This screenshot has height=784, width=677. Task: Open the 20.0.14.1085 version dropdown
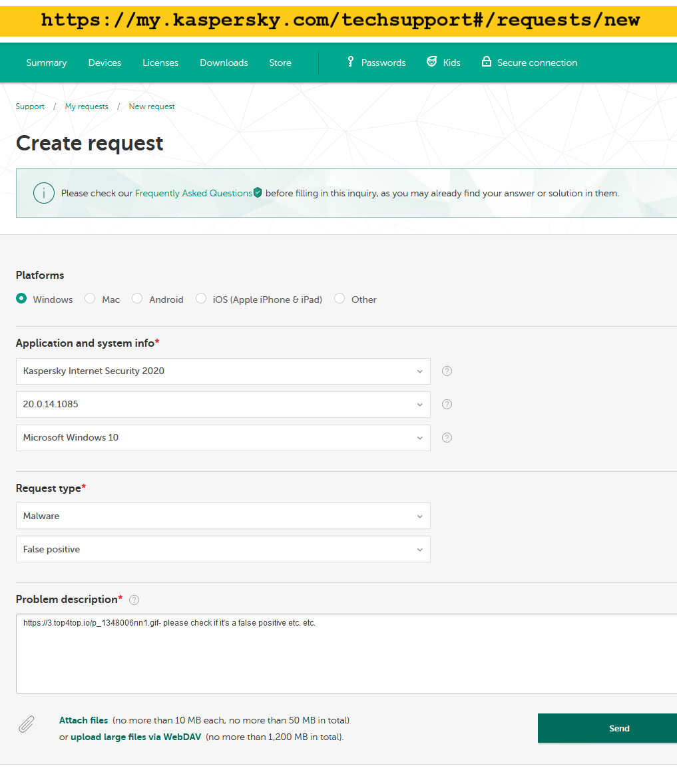[x=223, y=405]
